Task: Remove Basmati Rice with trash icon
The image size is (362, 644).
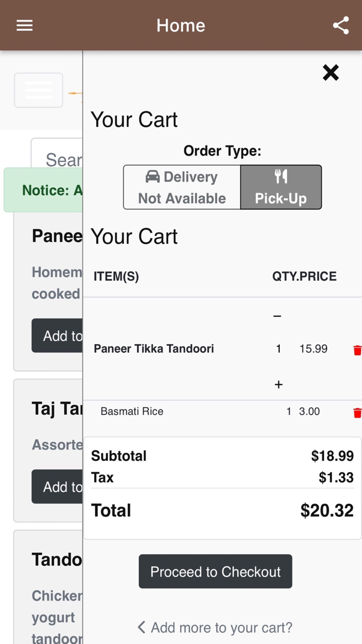Action: click(357, 413)
